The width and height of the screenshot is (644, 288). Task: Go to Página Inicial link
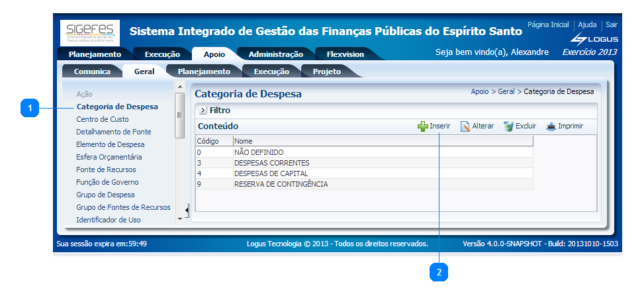click(x=547, y=24)
